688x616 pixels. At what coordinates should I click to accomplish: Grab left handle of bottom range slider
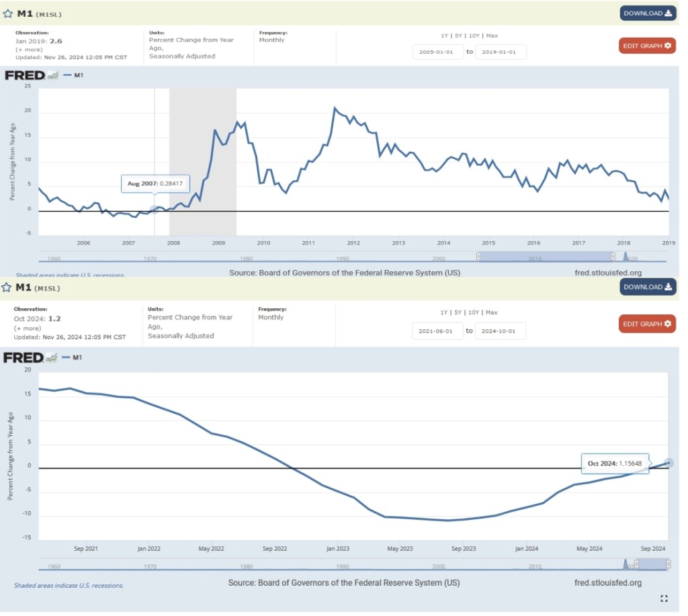637,564
